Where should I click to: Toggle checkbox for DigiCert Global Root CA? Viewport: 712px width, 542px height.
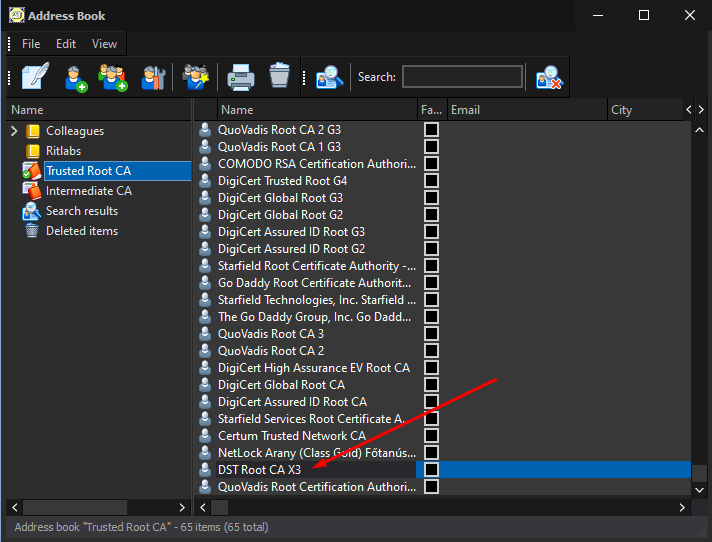coord(431,385)
